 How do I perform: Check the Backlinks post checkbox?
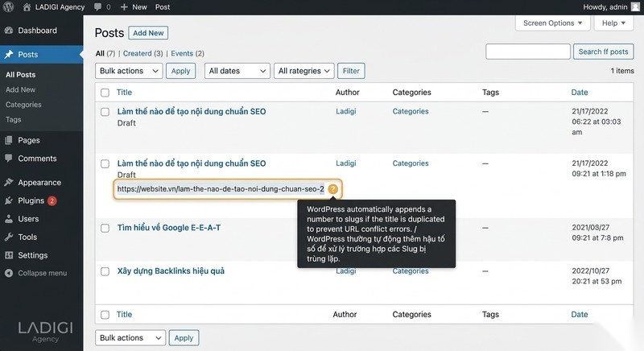coord(105,271)
